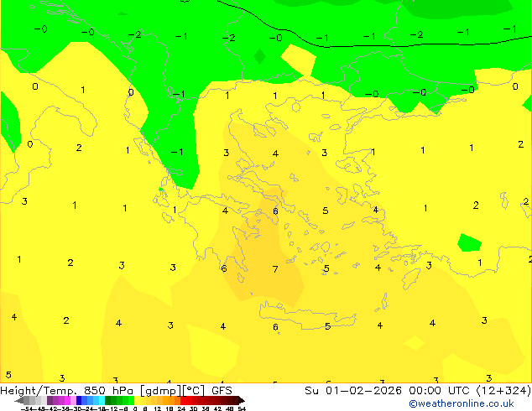This screenshot has width=532, height=411.
Task: Click the dark maroon arrow at the legend end
Action: pyautogui.click(x=242, y=400)
